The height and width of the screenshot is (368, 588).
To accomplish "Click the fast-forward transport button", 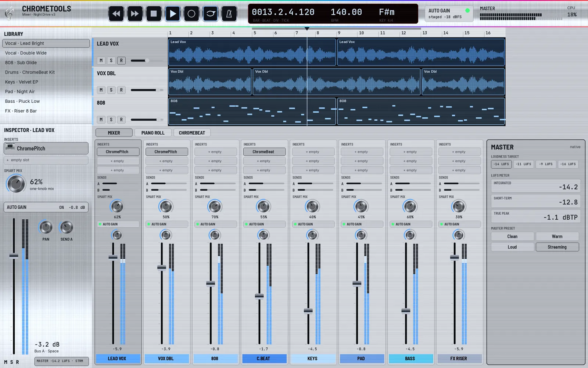I will pyautogui.click(x=135, y=14).
